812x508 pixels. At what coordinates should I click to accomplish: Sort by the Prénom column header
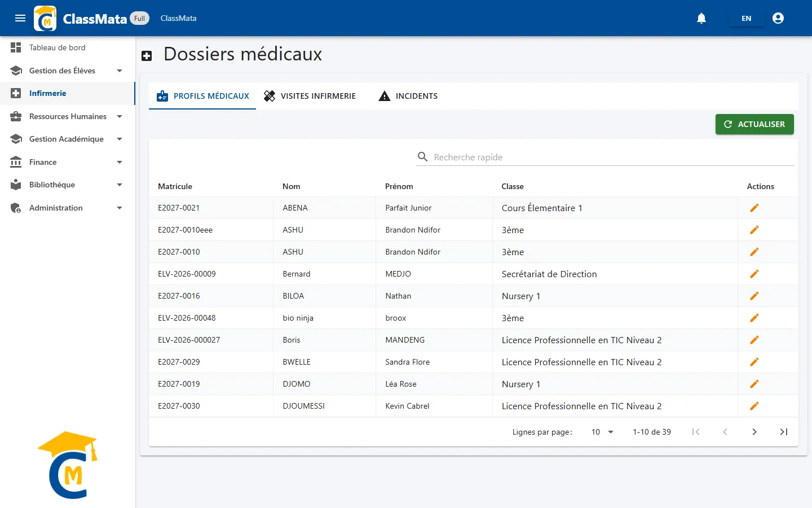[399, 186]
